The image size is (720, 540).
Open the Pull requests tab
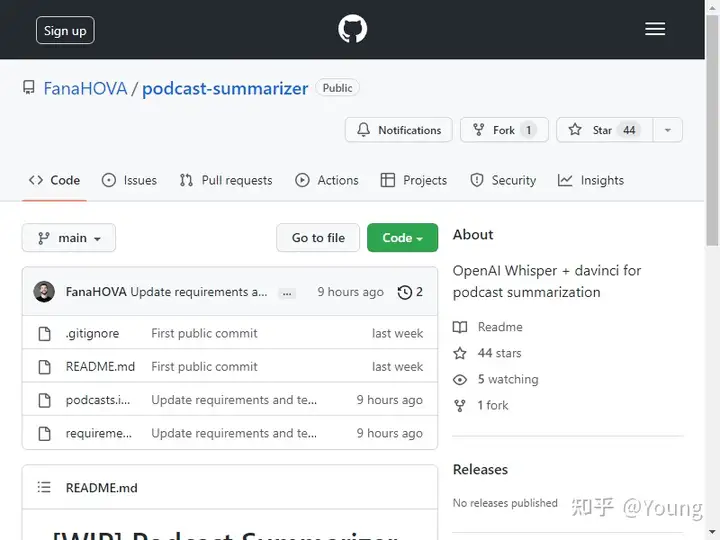click(226, 180)
